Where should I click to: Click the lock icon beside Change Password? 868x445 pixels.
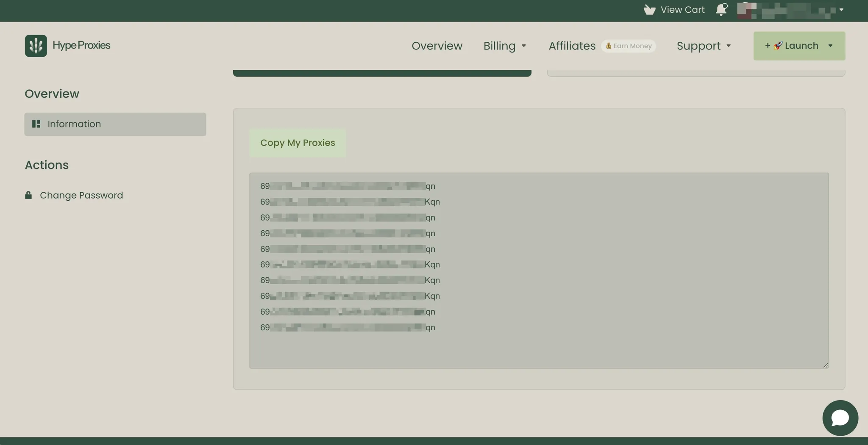pyautogui.click(x=28, y=195)
